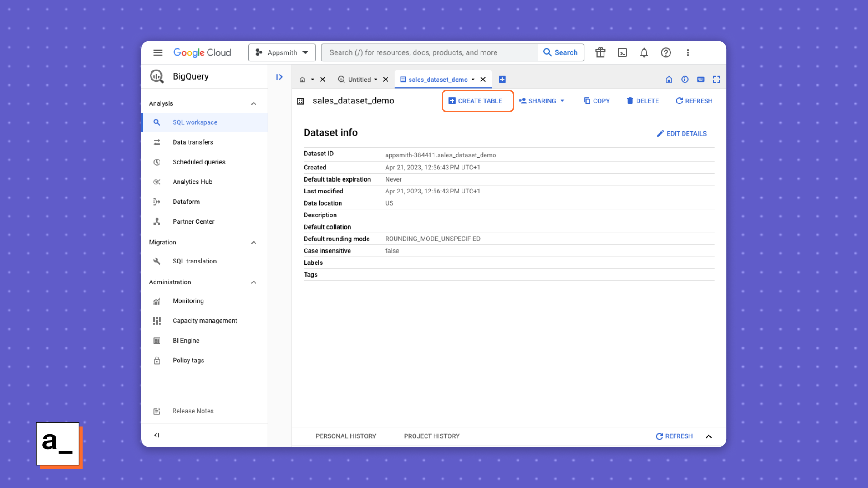Screen dimensions: 868x488
Task: Activate Cloud Shell terminal icon
Action: pyautogui.click(x=623, y=52)
